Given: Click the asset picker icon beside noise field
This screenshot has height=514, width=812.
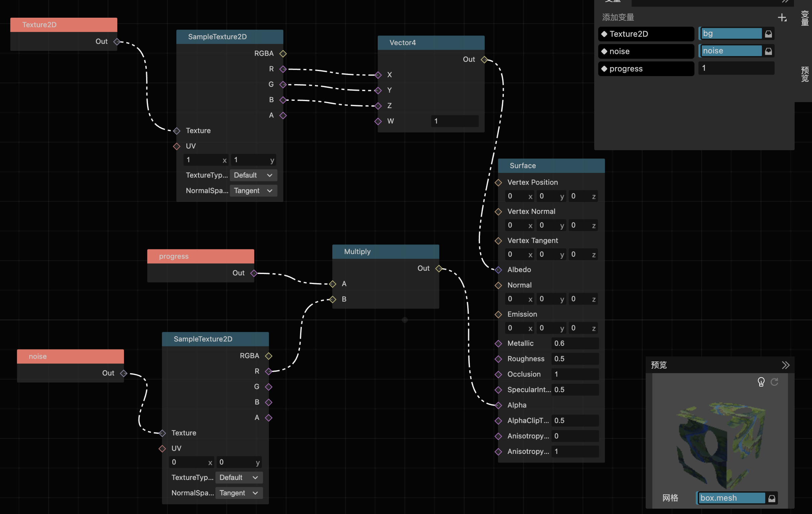Looking at the screenshot, I should [x=768, y=51].
